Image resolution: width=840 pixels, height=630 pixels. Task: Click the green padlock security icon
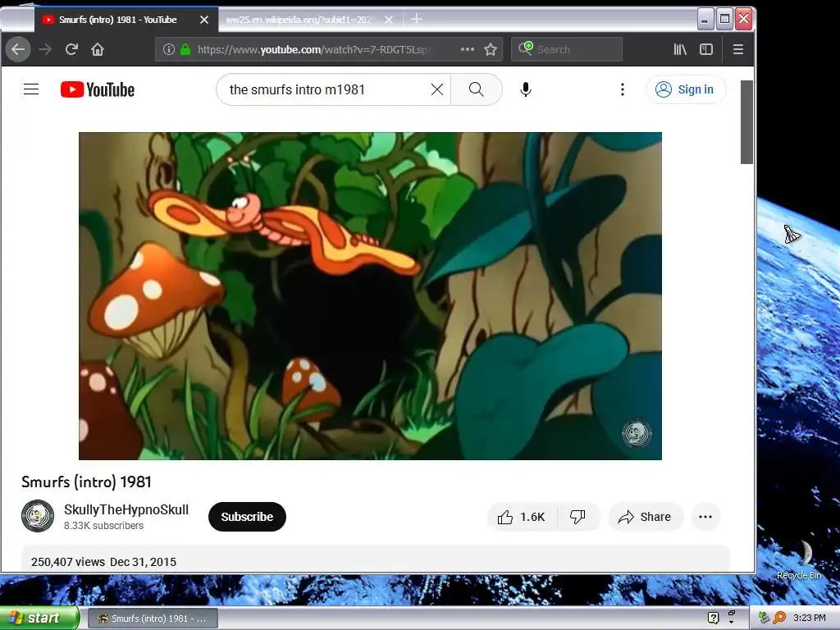pyautogui.click(x=185, y=49)
